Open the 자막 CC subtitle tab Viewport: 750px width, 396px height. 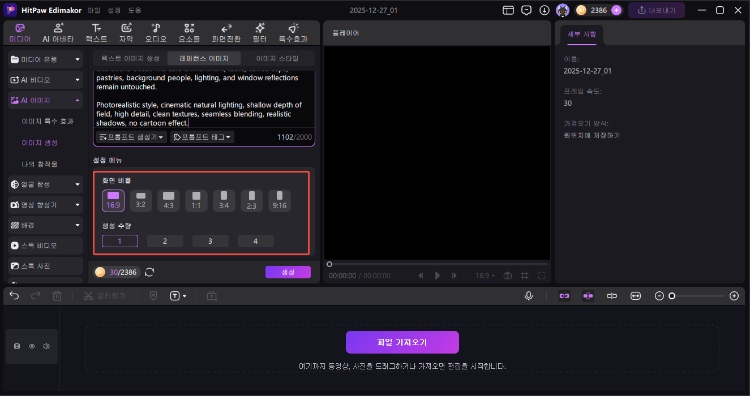pos(126,33)
